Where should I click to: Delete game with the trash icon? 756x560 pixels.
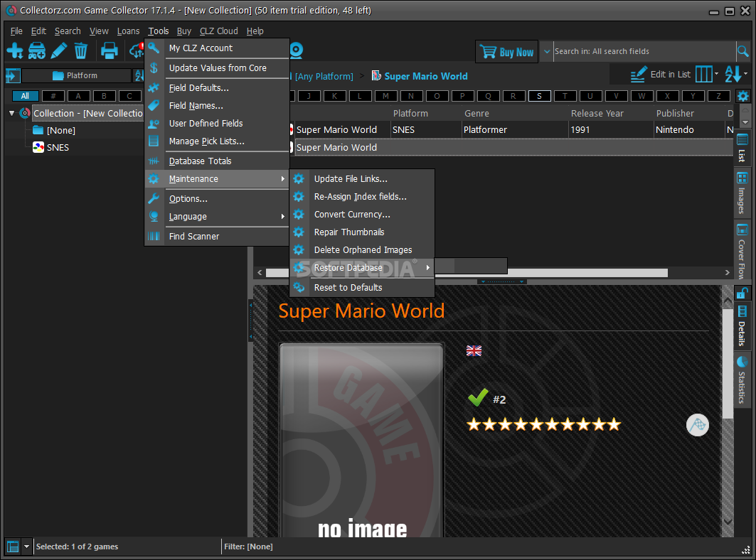[x=80, y=50]
